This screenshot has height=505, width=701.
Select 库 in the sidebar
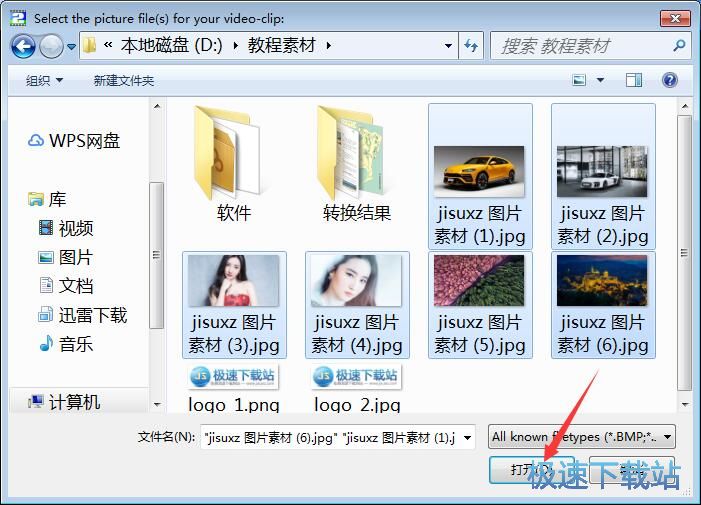(x=47, y=199)
